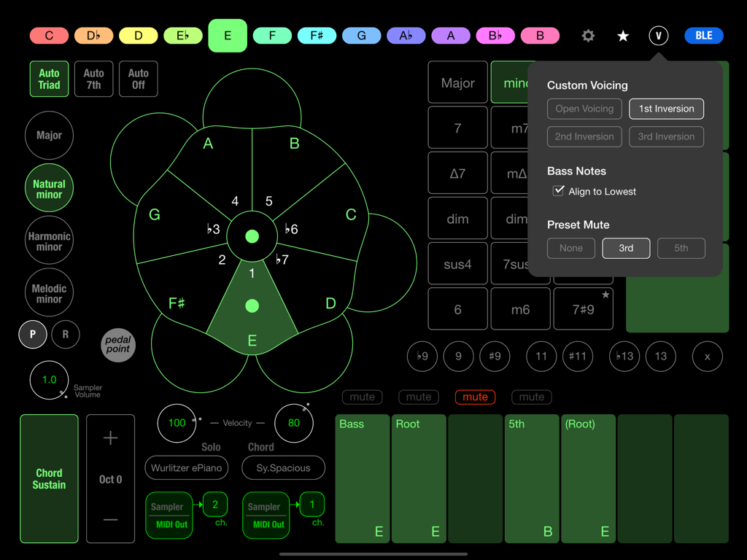This screenshot has height=560, width=747.
Task: Change the solo channel 2 selector
Action: click(x=216, y=504)
